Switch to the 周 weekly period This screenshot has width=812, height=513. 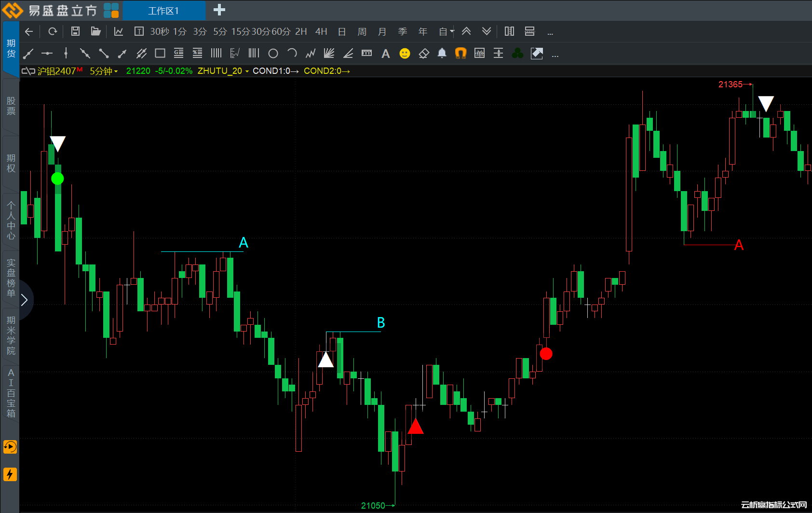(x=362, y=32)
